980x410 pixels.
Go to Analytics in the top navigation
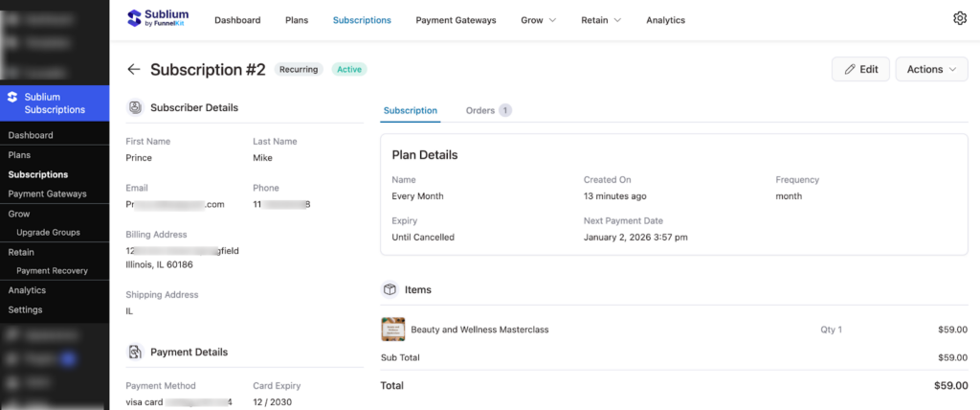pyautogui.click(x=665, y=20)
